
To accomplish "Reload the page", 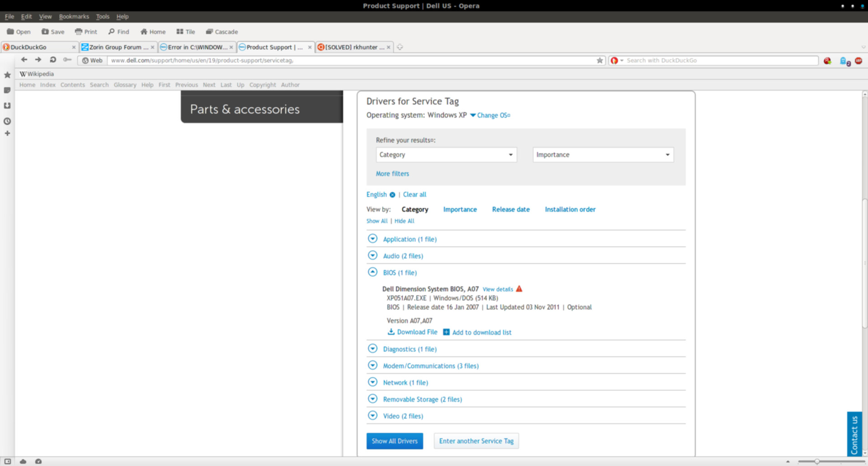I will point(53,60).
